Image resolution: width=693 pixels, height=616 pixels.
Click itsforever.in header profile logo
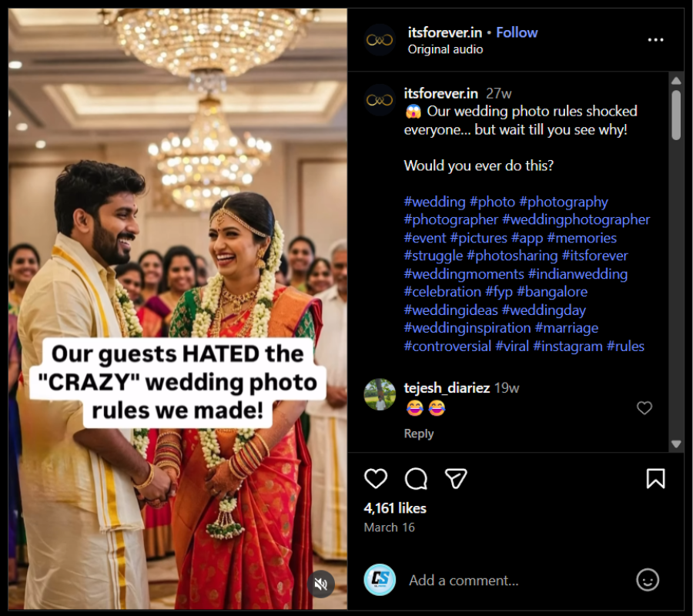pyautogui.click(x=380, y=40)
